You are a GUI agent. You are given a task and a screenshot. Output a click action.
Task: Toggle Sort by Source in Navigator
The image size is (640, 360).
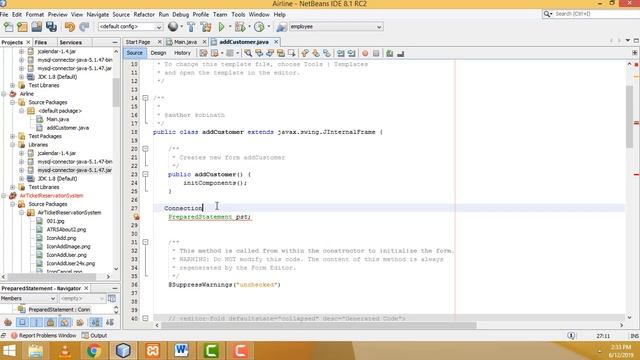(x=110, y=322)
